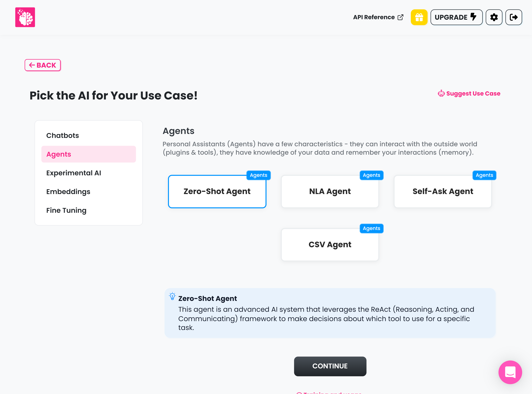Select the NLA Agent card
Viewport: 532px width, 394px height.
click(330, 191)
